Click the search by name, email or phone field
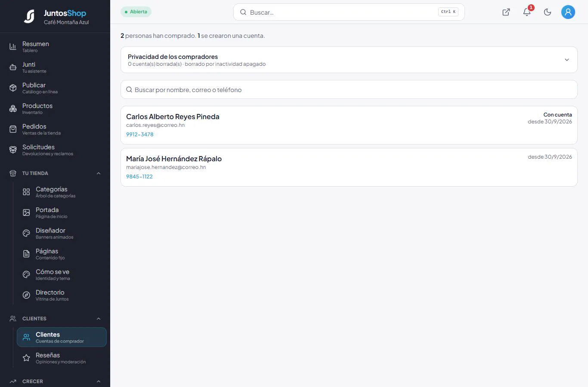 pos(349,89)
